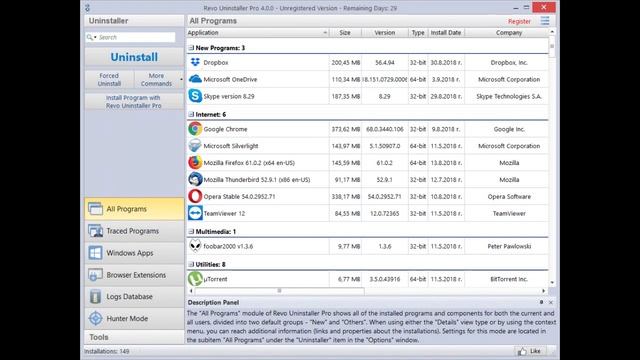Screen dimensions: 640x360
Task: Sort by the Install Date column header
Action: tap(446, 33)
